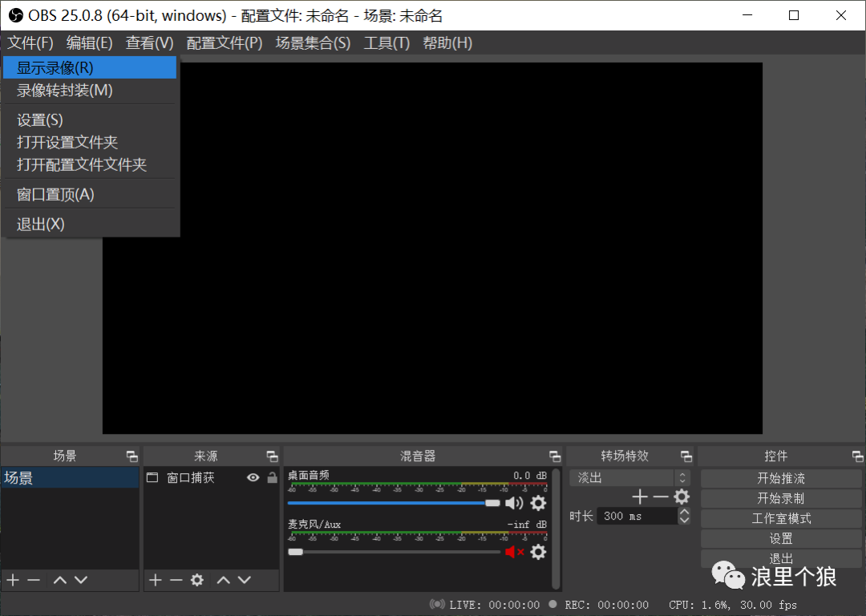The image size is (866, 616).
Task: Unmute 麦克风/Aux red speaker icon
Action: [514, 552]
